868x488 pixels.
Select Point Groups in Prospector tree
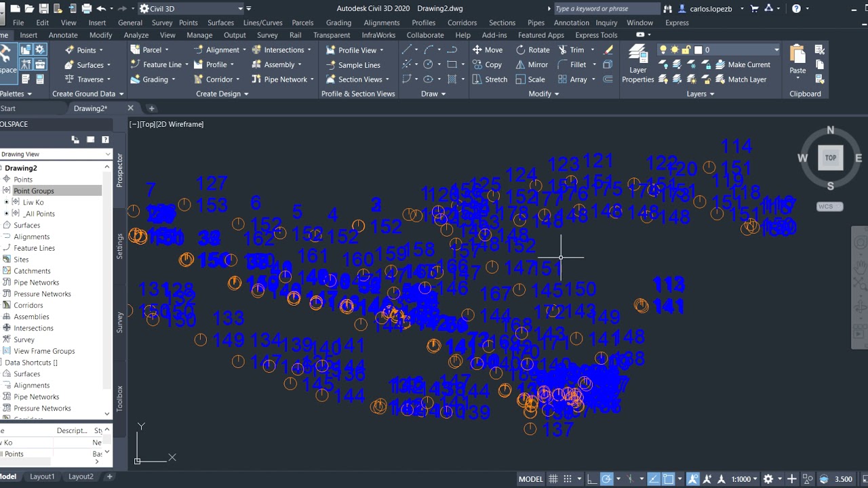34,190
